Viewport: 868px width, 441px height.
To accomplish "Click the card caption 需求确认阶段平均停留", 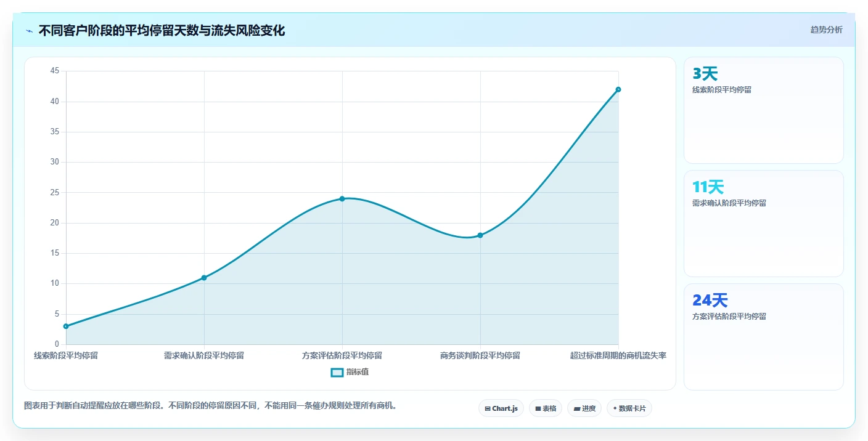I will pos(729,203).
